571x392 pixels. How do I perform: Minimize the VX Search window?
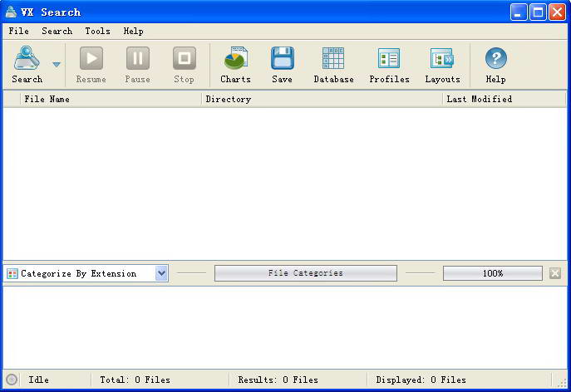pyautogui.click(x=519, y=12)
